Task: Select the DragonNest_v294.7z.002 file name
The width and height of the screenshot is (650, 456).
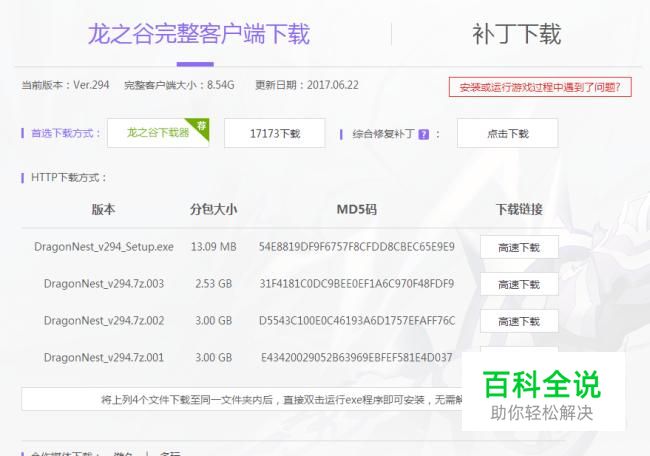Action: 104,321
